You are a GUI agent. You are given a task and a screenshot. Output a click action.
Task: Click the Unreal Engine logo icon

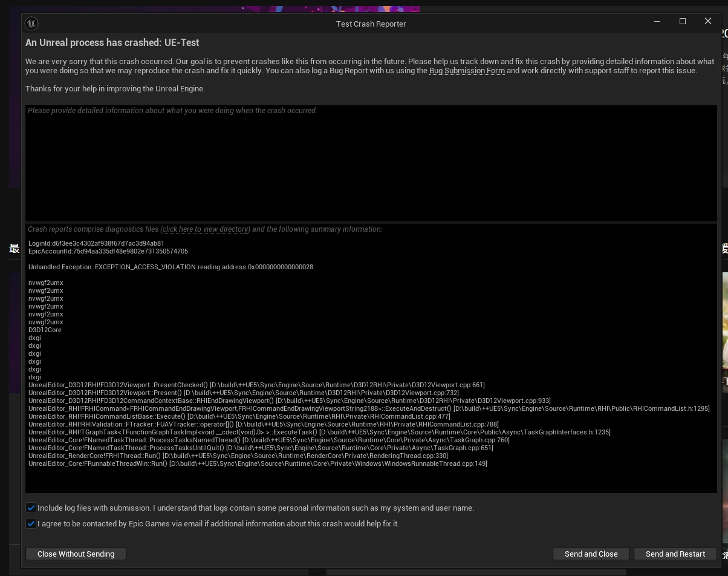31,24
